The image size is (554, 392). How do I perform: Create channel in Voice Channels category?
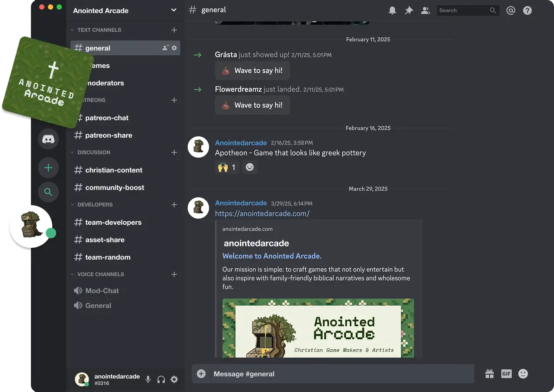(x=174, y=274)
